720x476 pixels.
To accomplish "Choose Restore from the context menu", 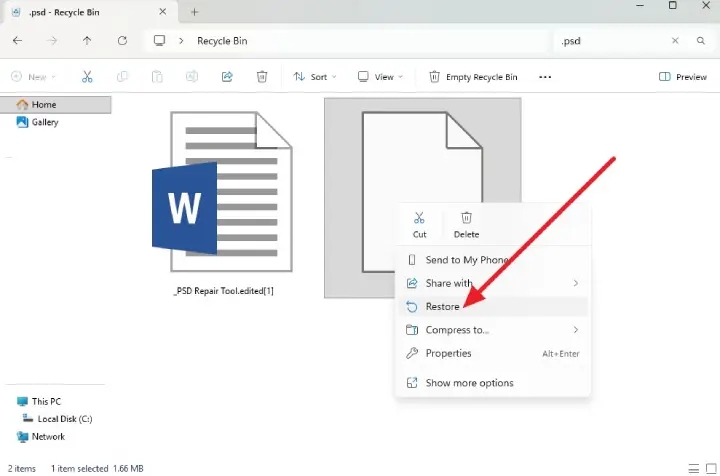I will click(492, 306).
